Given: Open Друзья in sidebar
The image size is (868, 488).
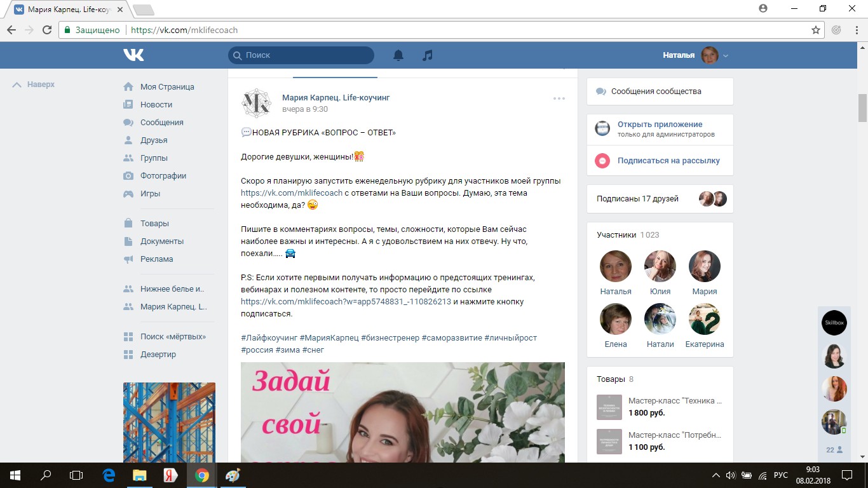Looking at the screenshot, I should 154,140.
